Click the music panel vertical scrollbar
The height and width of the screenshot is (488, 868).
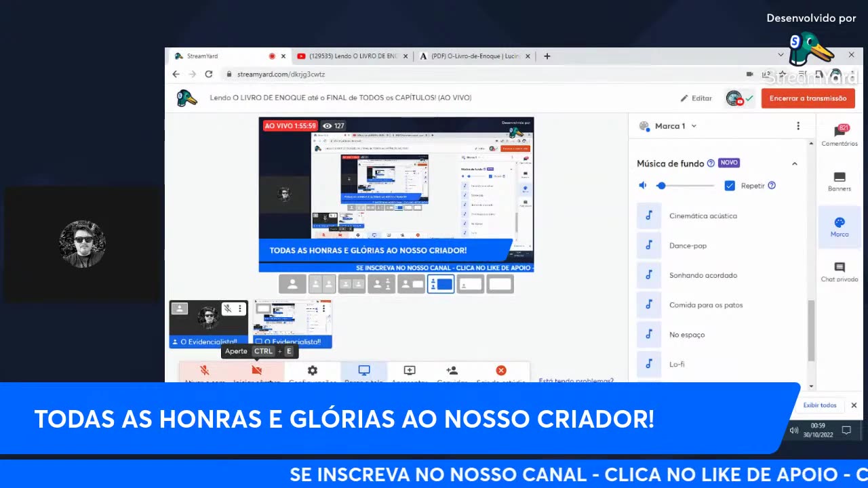[812, 332]
